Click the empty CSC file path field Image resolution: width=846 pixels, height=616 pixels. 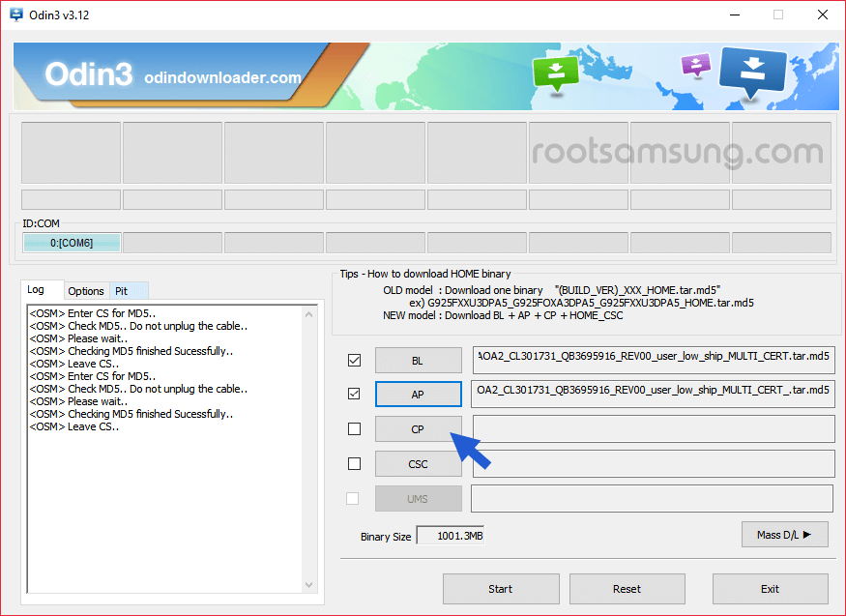(x=654, y=463)
